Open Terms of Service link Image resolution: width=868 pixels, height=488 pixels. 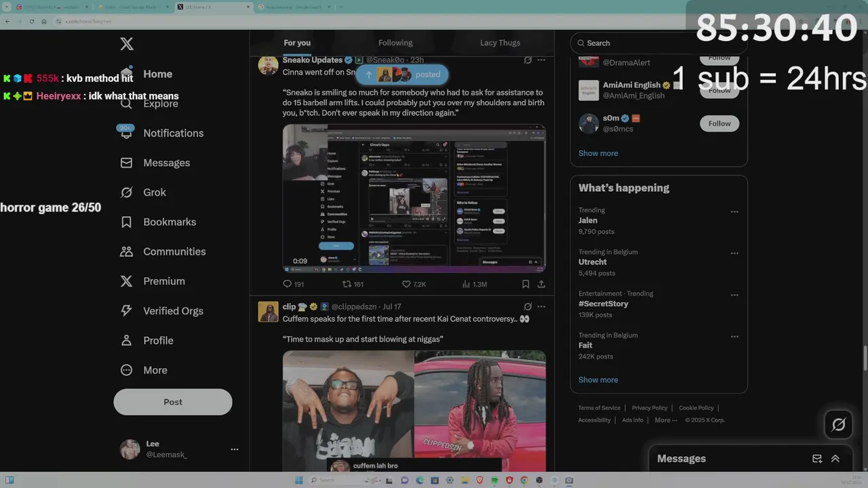599,408
